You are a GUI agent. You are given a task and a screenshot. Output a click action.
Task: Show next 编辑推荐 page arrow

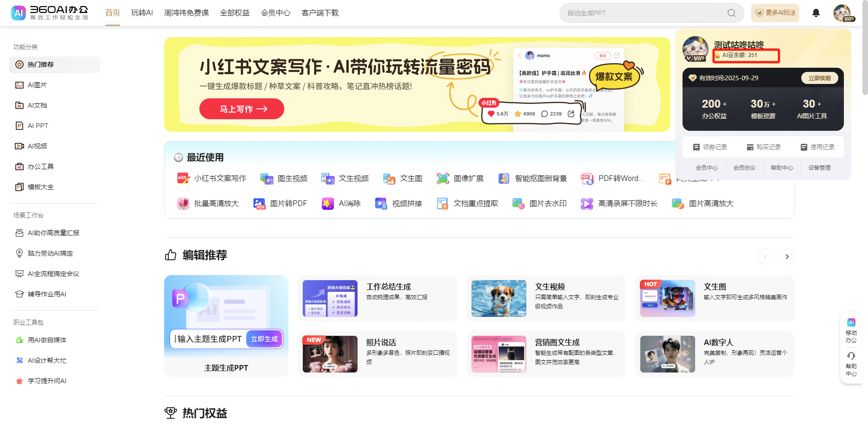[x=787, y=257]
